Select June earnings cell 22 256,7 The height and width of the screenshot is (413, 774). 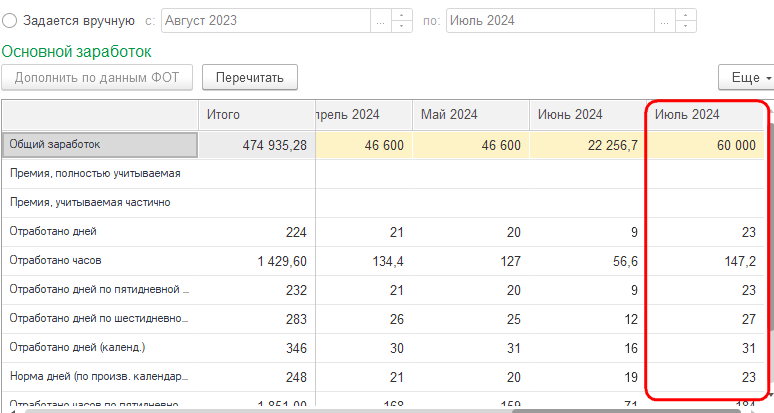pyautogui.click(x=588, y=145)
